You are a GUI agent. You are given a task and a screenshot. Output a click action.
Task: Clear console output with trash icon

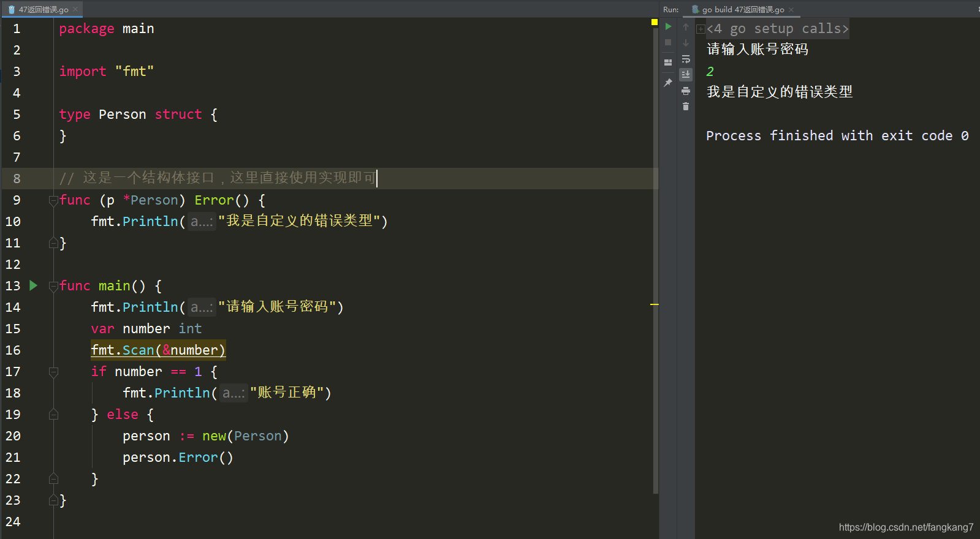click(686, 106)
